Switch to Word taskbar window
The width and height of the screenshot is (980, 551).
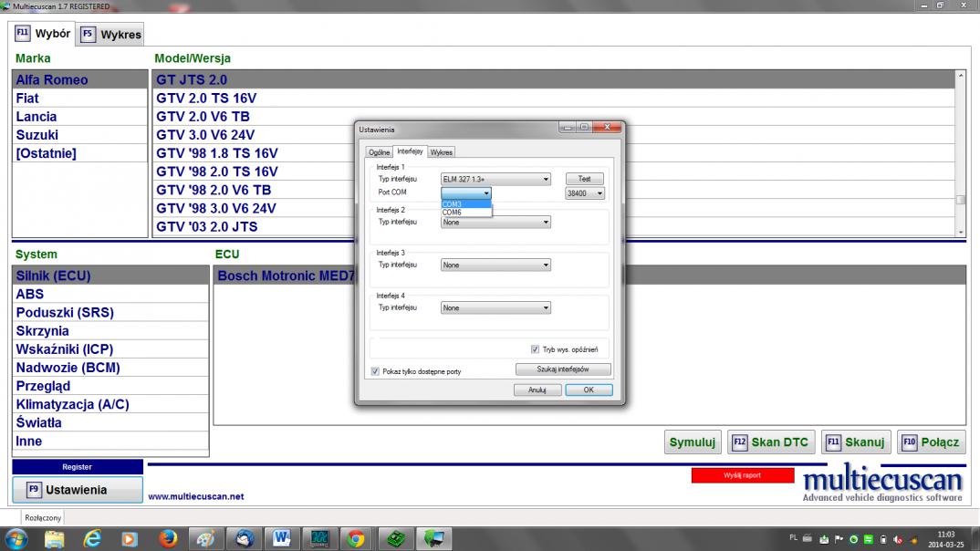281,538
